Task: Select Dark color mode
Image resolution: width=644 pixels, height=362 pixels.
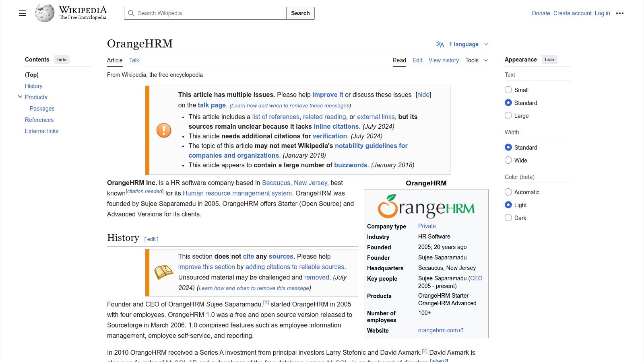Action: 508,218
